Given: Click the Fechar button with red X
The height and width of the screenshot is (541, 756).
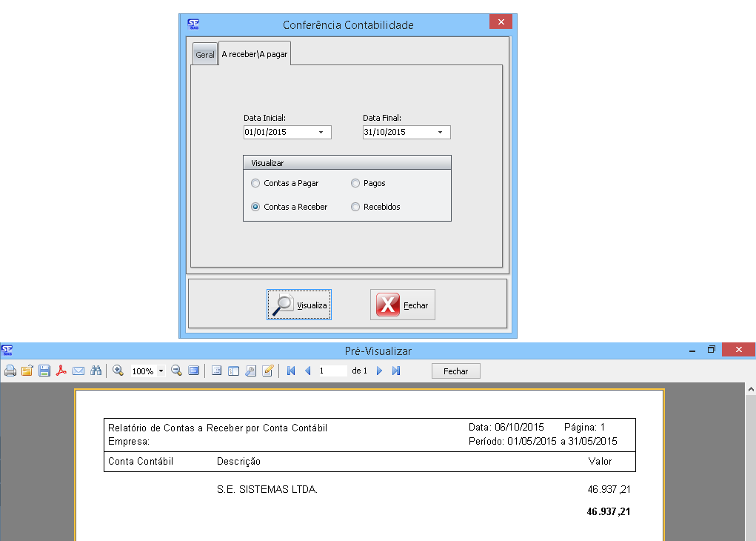Looking at the screenshot, I should coord(403,305).
